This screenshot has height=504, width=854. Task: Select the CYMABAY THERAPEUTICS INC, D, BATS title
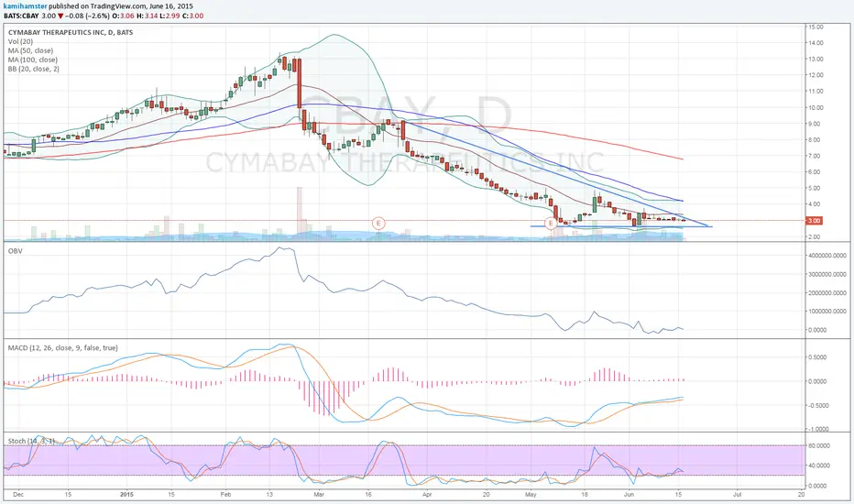tap(71, 32)
